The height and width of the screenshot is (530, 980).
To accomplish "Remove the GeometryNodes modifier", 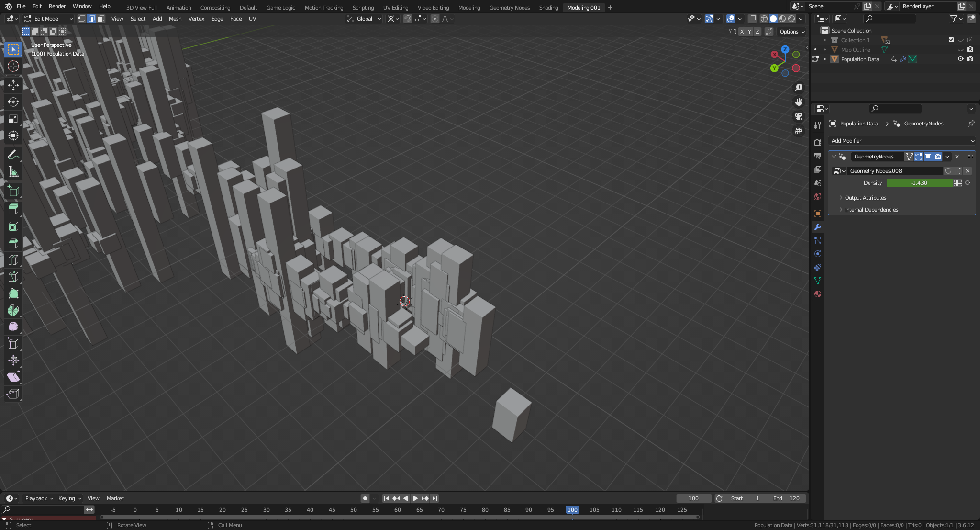I will [x=957, y=157].
